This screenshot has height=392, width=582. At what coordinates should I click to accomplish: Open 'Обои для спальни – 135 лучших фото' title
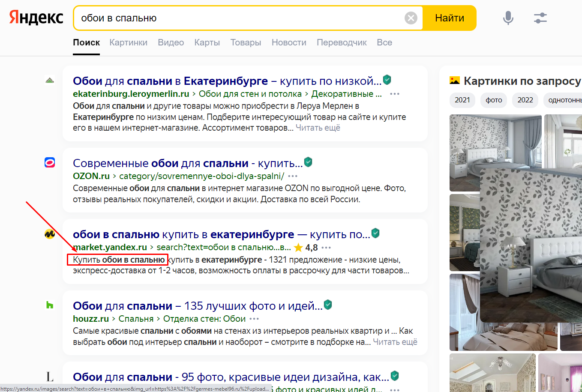point(198,306)
